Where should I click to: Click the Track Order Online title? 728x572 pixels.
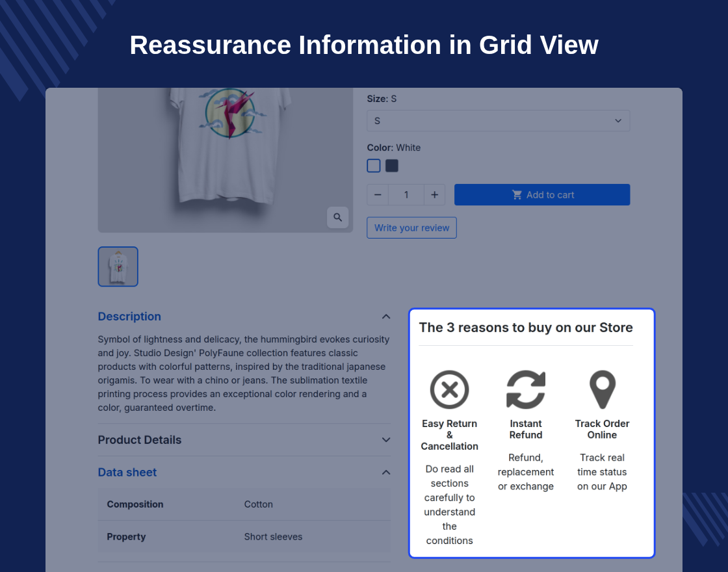(602, 430)
